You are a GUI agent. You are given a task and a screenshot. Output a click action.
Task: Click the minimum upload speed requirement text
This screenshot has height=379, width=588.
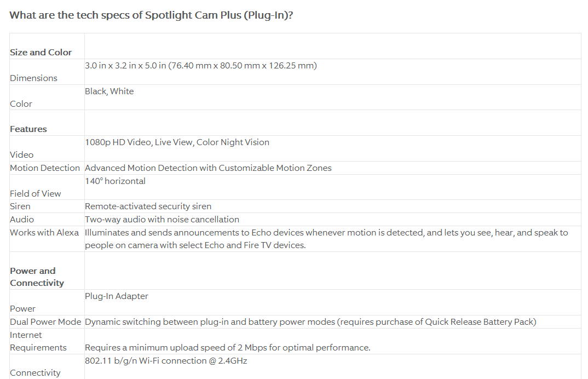227,348
